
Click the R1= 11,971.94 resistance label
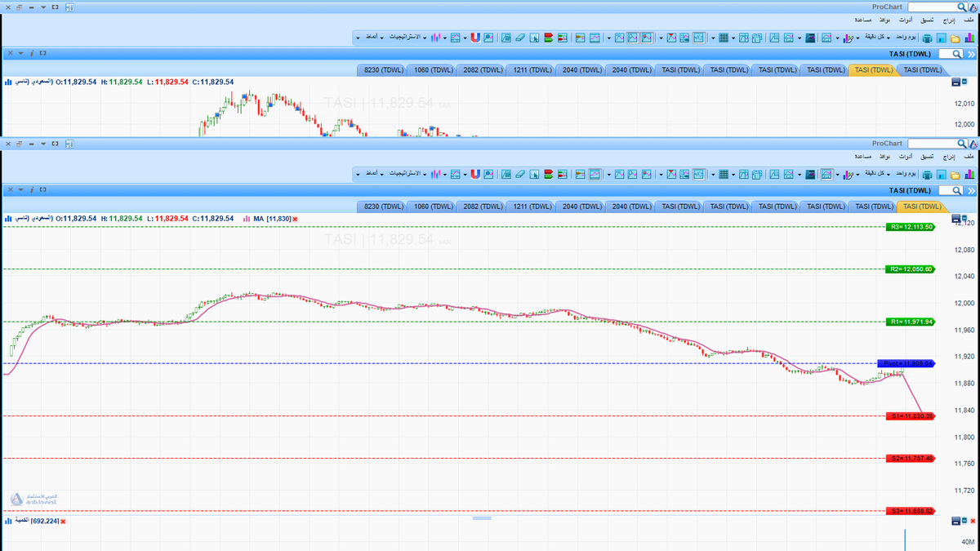(910, 322)
